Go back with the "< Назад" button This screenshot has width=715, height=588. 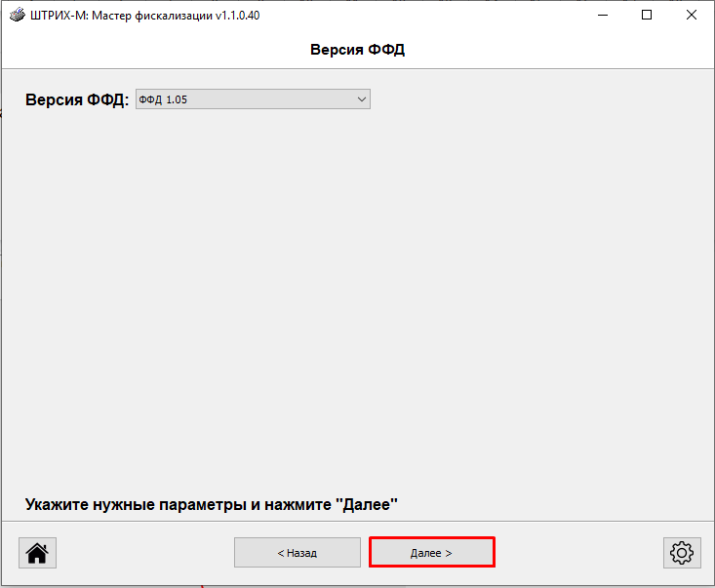297,553
